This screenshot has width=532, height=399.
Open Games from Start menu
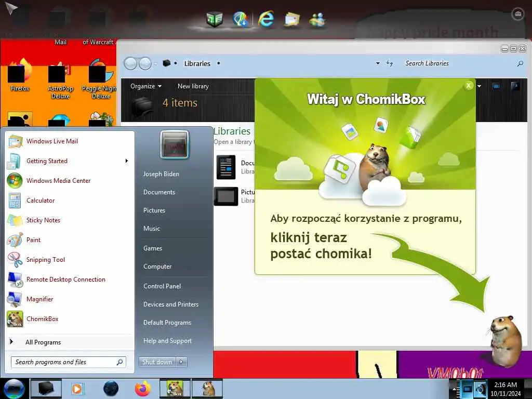153,248
